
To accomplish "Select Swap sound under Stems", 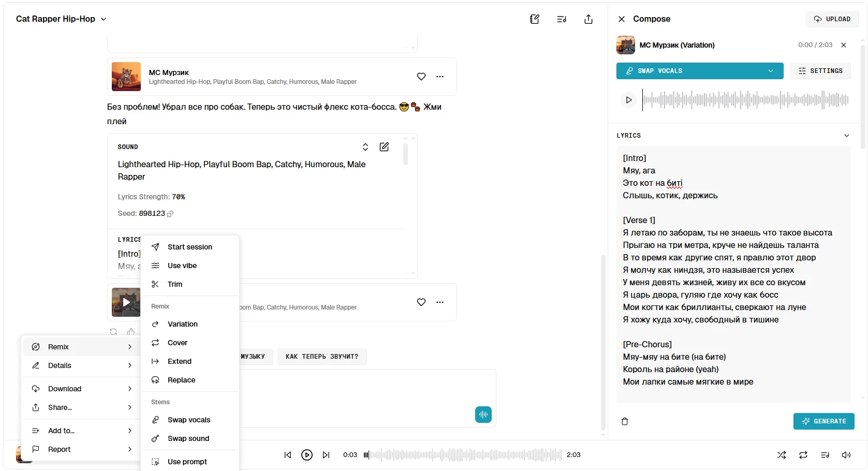I will click(190, 438).
